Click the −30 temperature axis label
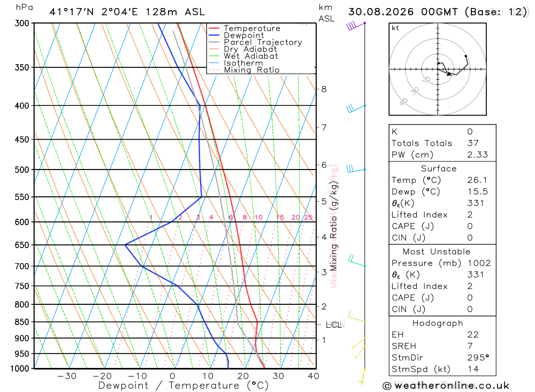 [x=67, y=376]
